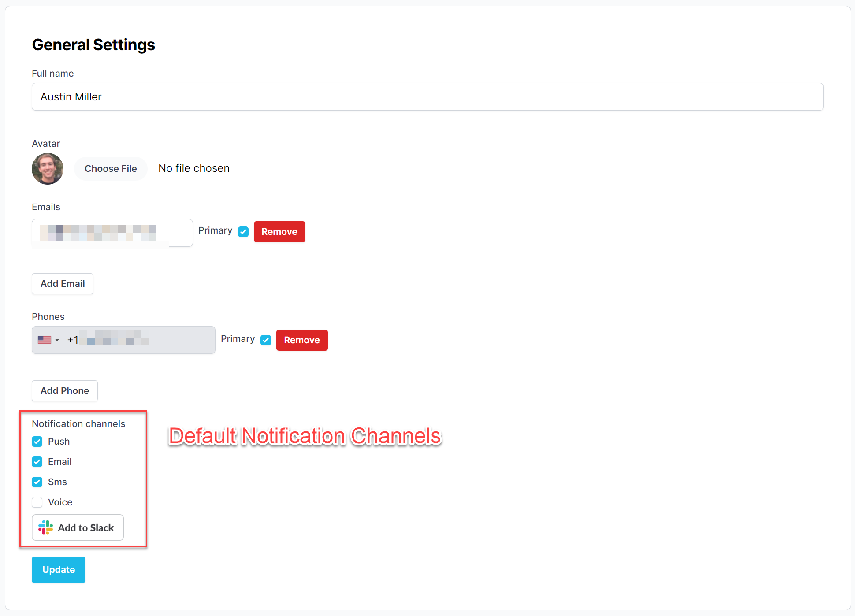
Task: Open the phone country code dropdown arrow
Action: (57, 340)
